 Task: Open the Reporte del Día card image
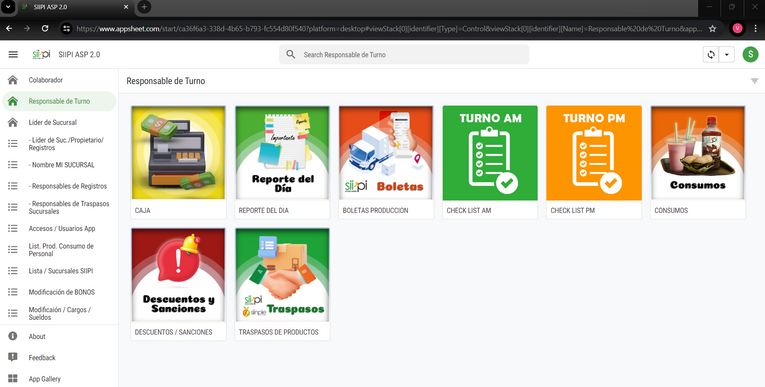(282, 153)
